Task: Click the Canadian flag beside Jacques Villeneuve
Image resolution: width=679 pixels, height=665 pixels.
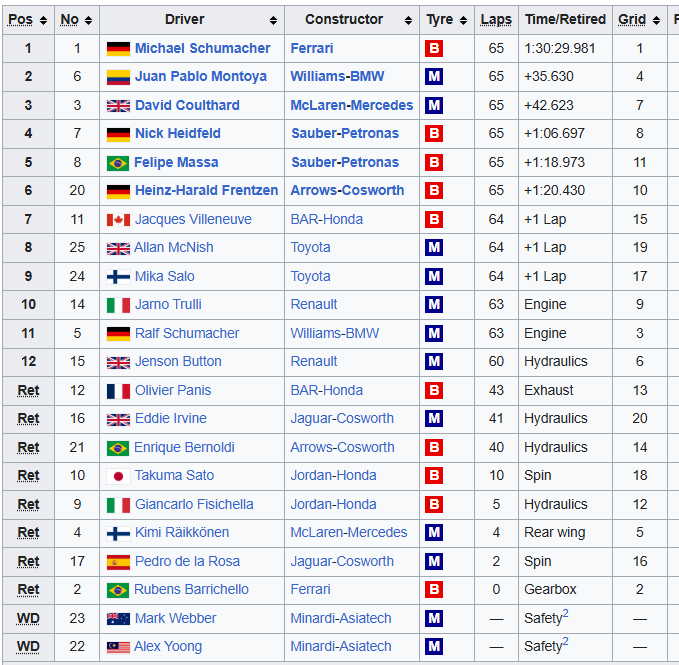Action: tap(118, 220)
